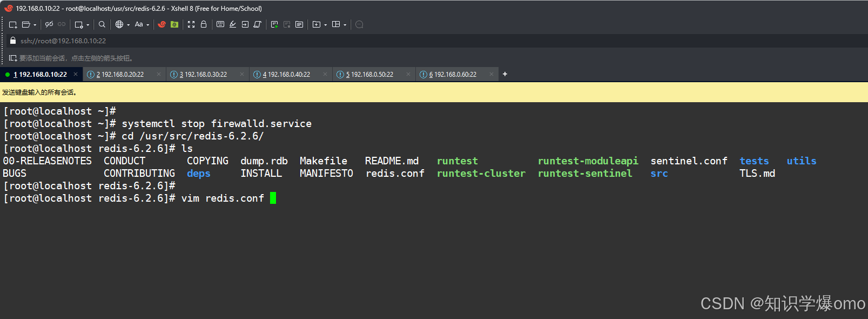Click the Aa font icon
This screenshot has height=319, width=868.
coord(139,24)
